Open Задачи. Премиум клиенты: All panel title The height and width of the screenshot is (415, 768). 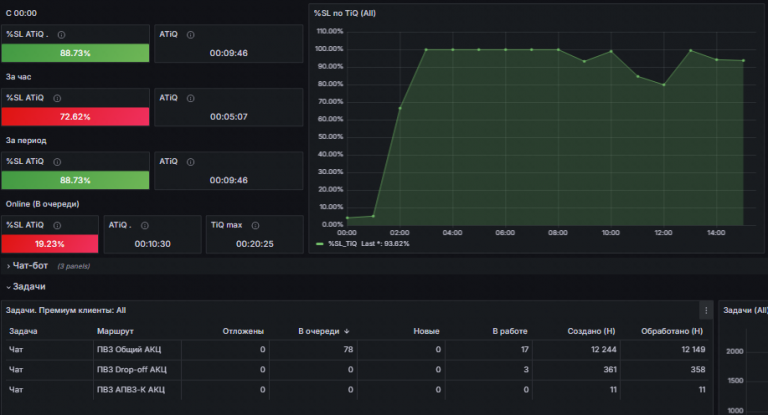(66, 311)
